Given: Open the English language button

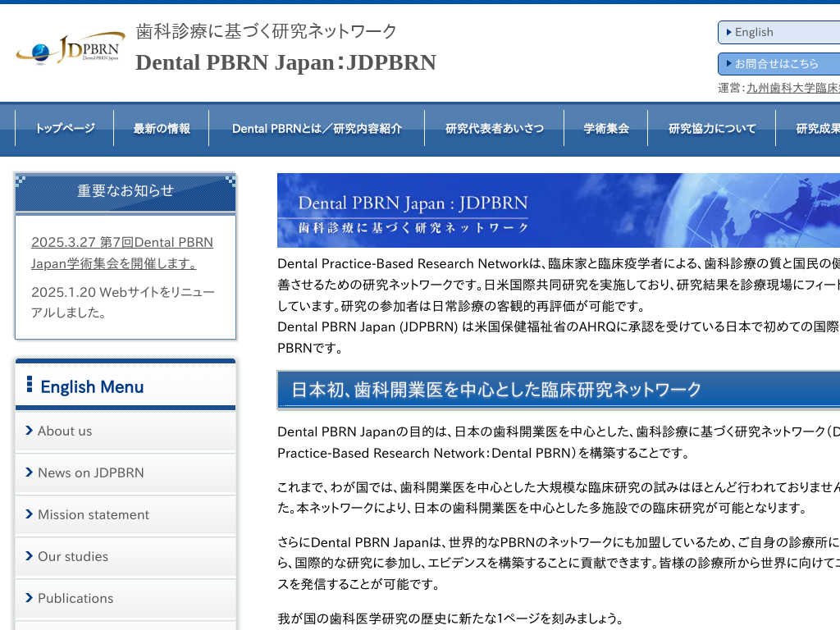Looking at the screenshot, I should coord(779,32).
